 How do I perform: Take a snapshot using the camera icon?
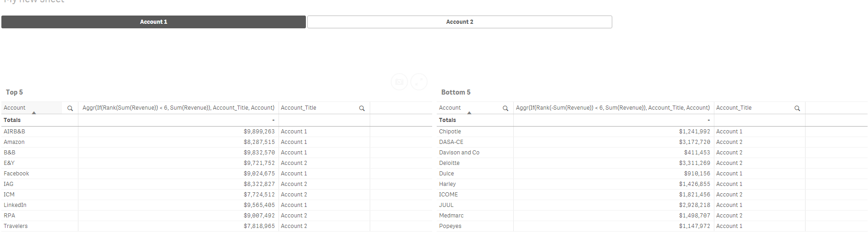[x=399, y=82]
